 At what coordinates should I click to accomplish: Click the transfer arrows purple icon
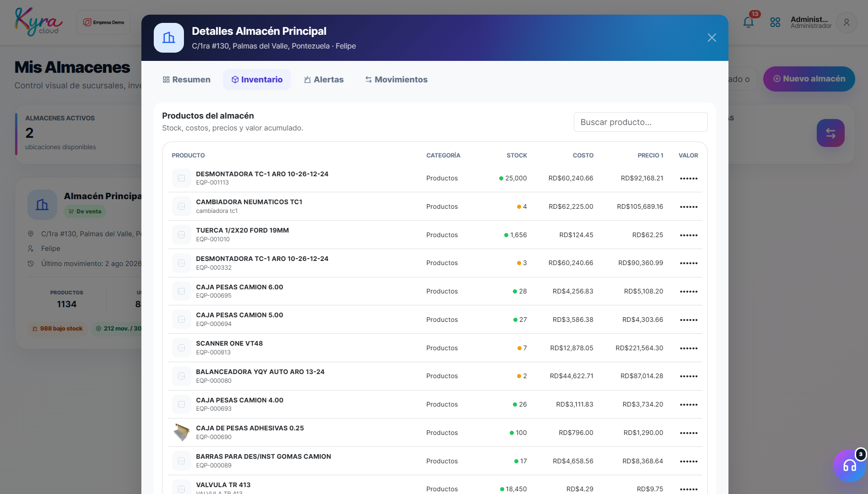[x=830, y=133]
